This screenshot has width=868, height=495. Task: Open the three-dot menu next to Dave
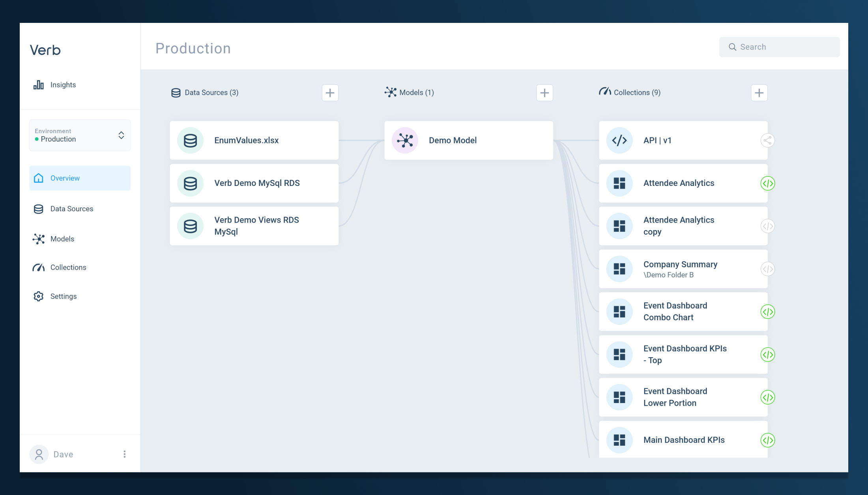[x=125, y=454]
